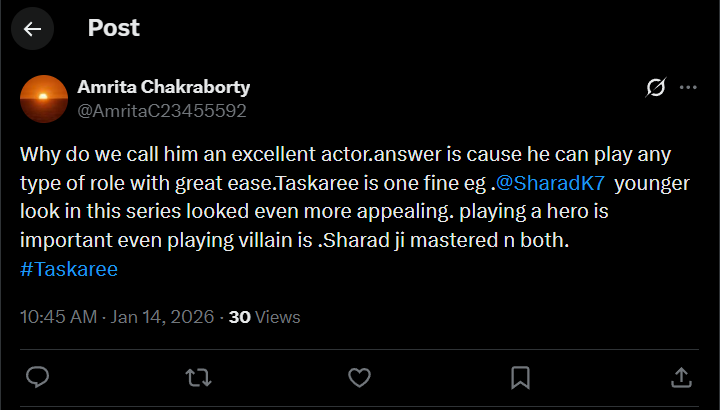Open the #Taskaree hashtag
The height and width of the screenshot is (410, 720).
pos(69,270)
